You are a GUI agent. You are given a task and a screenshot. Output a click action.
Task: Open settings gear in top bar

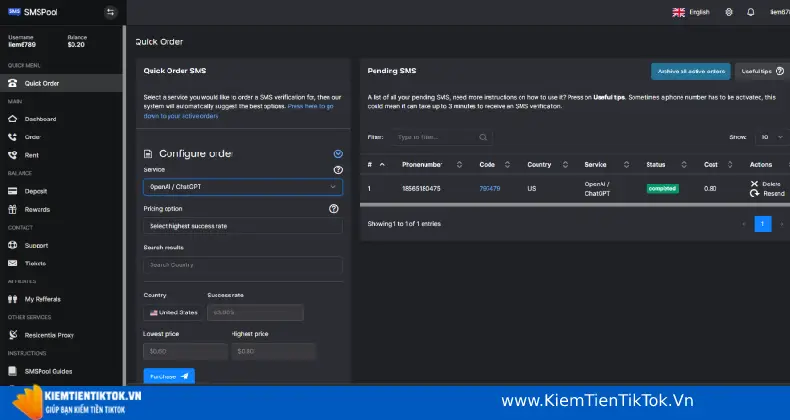pyautogui.click(x=729, y=12)
